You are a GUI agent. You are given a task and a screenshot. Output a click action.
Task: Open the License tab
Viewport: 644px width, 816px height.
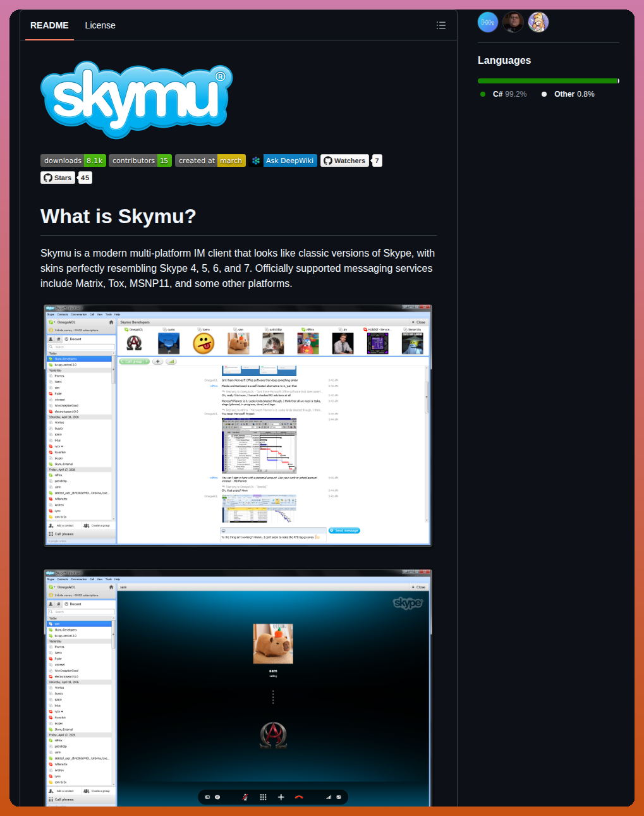(100, 25)
